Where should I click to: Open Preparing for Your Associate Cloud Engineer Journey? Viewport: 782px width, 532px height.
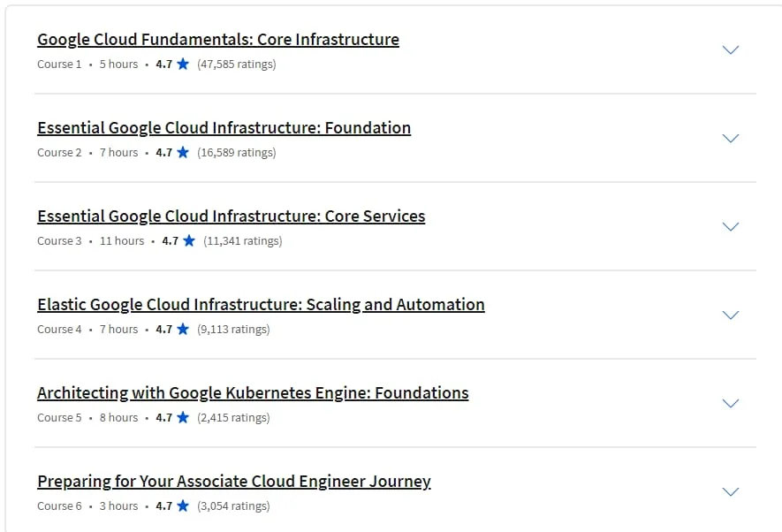[x=234, y=481]
